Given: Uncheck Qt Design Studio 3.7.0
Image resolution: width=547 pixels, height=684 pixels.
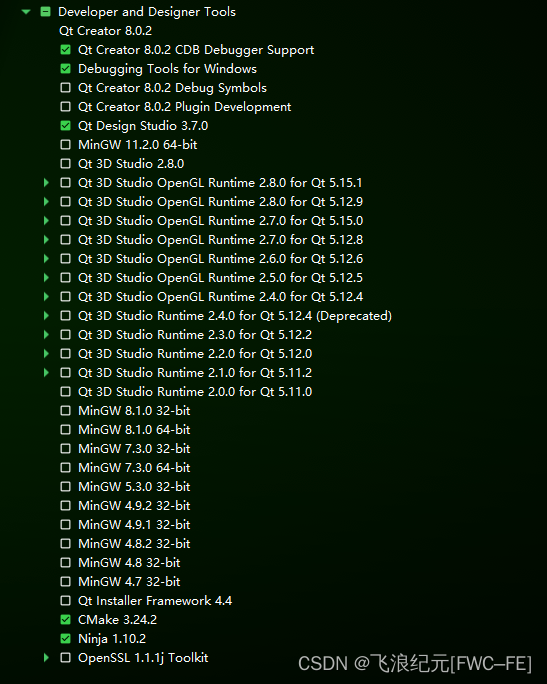Looking at the screenshot, I should point(65,126).
